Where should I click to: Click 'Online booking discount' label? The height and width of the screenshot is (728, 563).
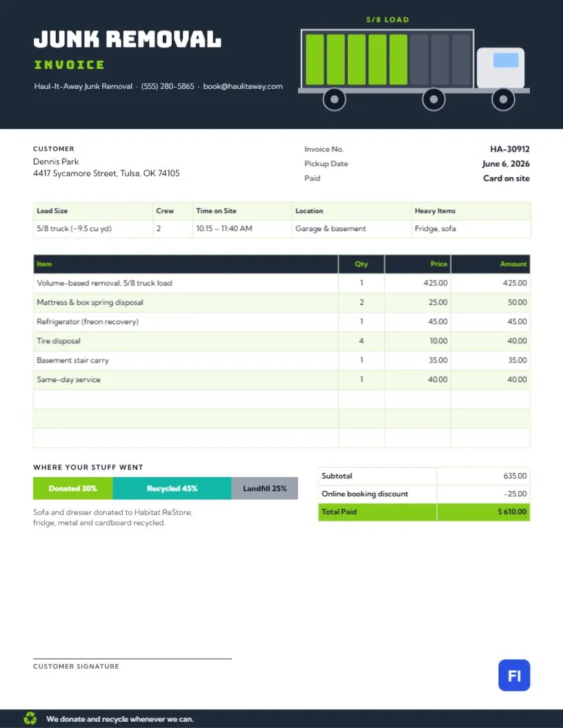[x=365, y=494]
